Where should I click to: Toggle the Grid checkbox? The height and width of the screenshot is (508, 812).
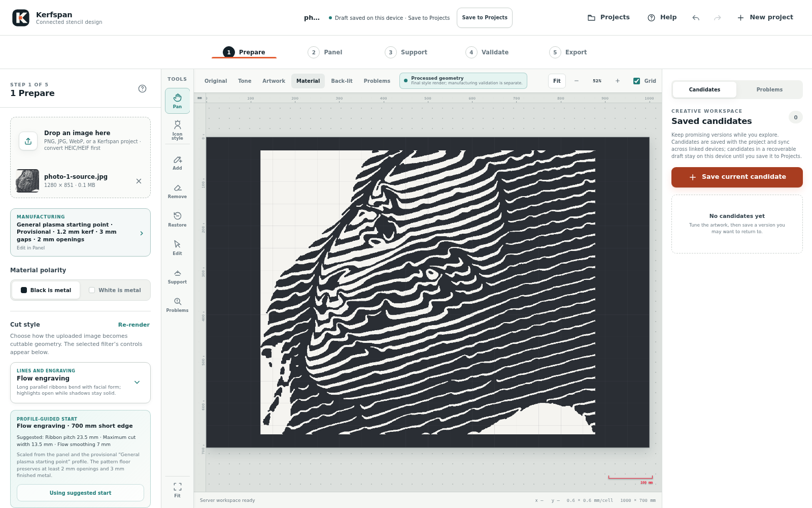pyautogui.click(x=636, y=81)
